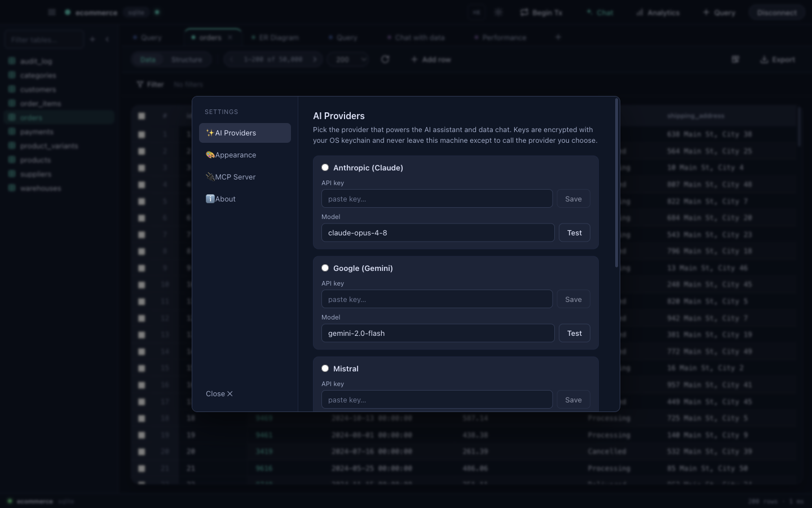Open the MCP Server settings section

pyautogui.click(x=245, y=177)
